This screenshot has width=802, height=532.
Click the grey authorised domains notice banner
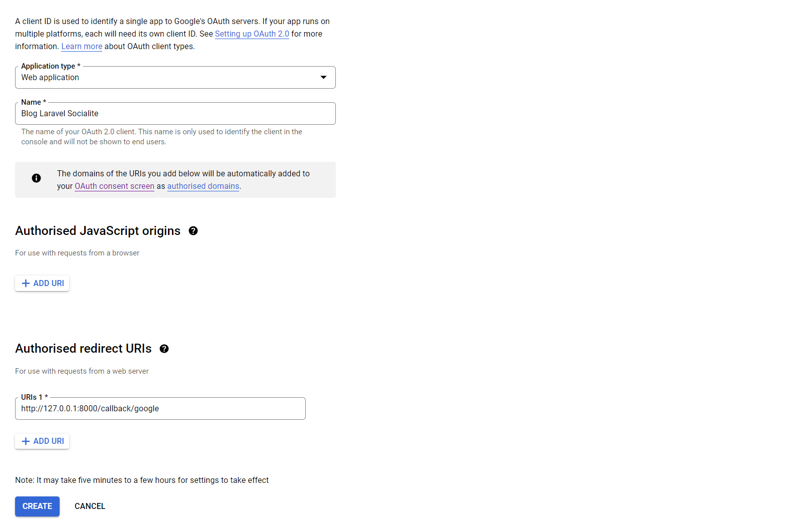pos(281,180)
